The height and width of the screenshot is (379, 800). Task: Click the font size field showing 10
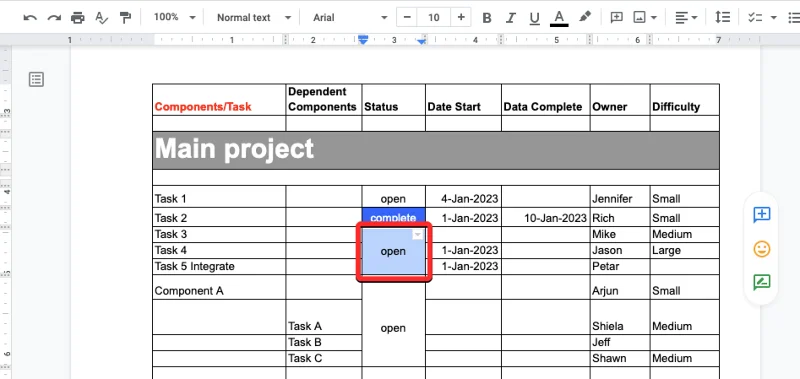tap(434, 18)
